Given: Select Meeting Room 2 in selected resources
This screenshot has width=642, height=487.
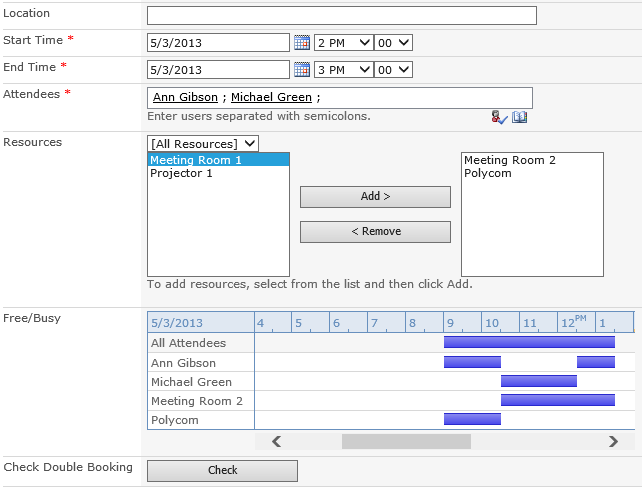Looking at the screenshot, I should (509, 160).
